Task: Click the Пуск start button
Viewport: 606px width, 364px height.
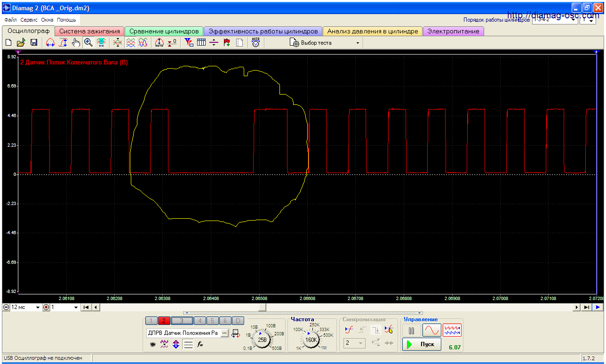Action: [422, 344]
